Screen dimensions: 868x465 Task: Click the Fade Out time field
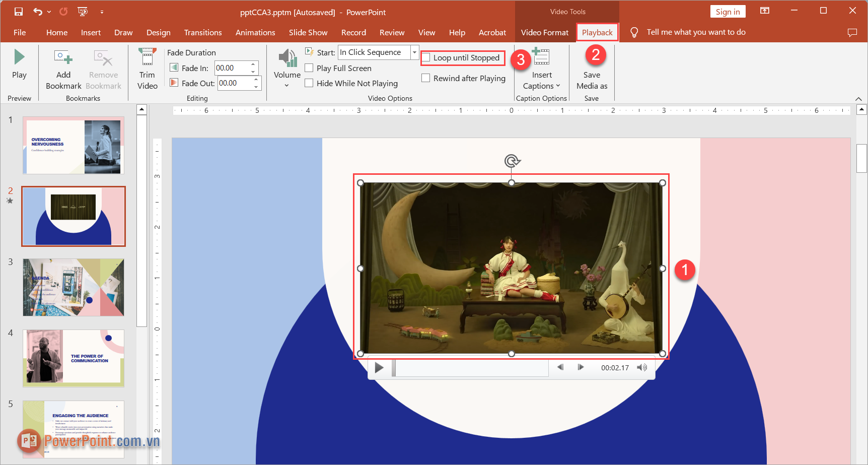point(235,83)
